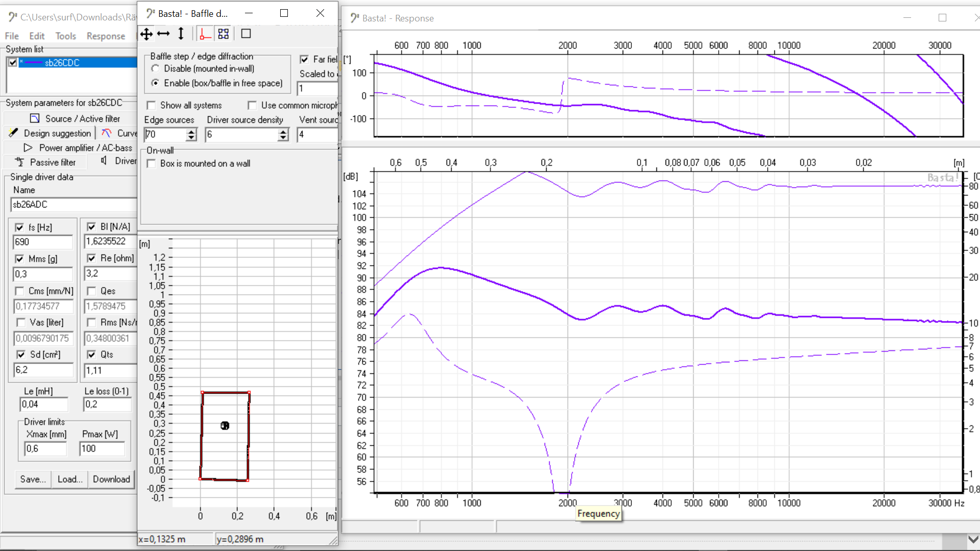Click the Driver speaker icon
Image resolution: width=980 pixels, height=551 pixels.
(x=104, y=161)
